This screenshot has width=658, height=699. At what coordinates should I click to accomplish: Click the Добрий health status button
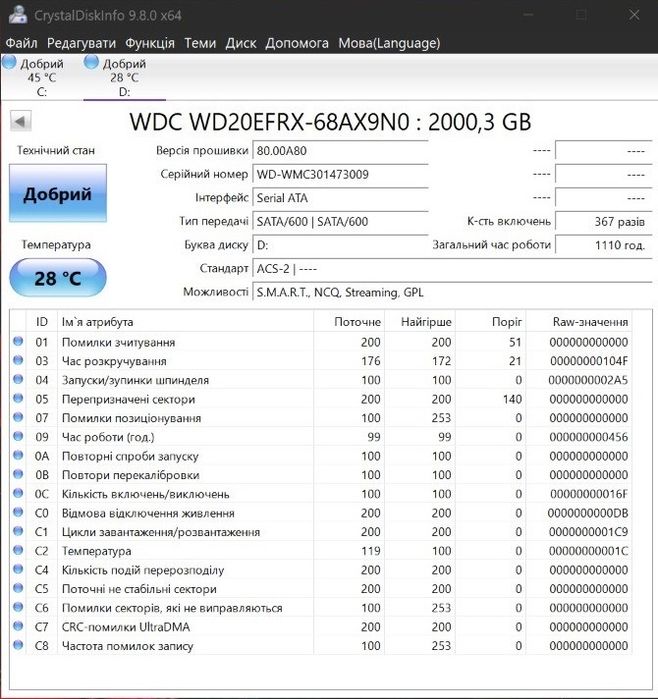(58, 193)
